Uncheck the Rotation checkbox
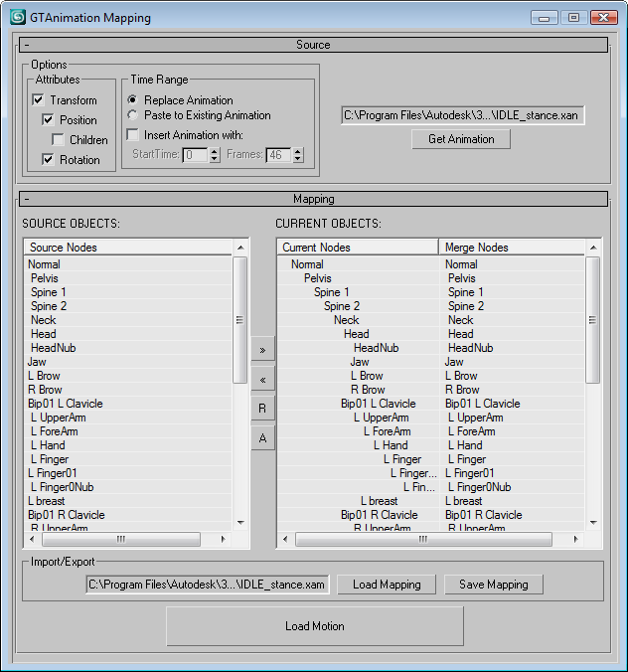 point(49,160)
